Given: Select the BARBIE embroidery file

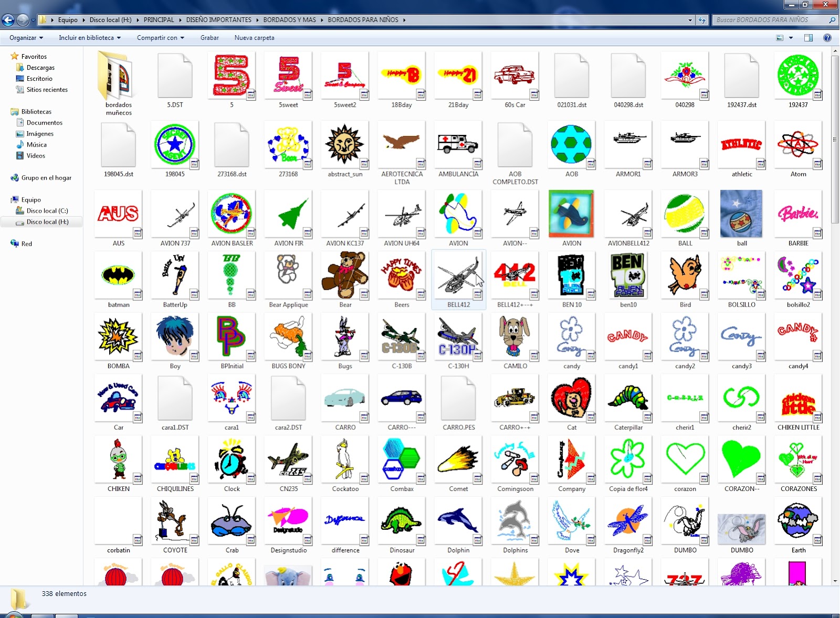Looking at the screenshot, I should point(799,214).
